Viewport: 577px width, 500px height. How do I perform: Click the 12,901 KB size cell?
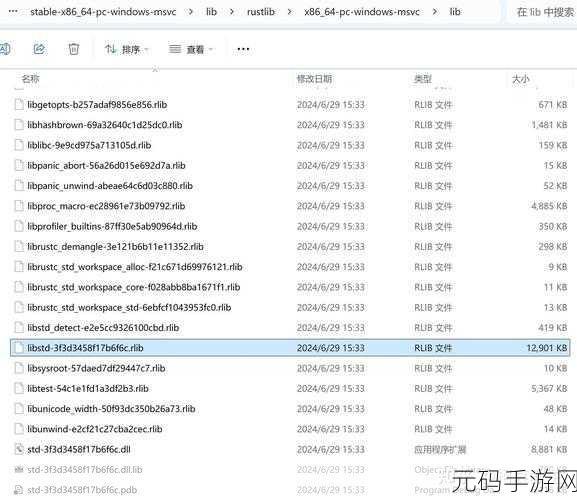547,348
